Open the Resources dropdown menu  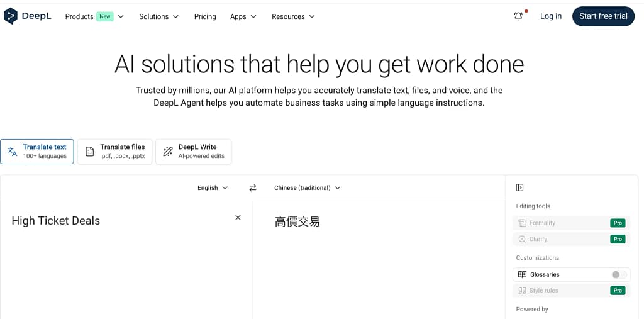293,16
